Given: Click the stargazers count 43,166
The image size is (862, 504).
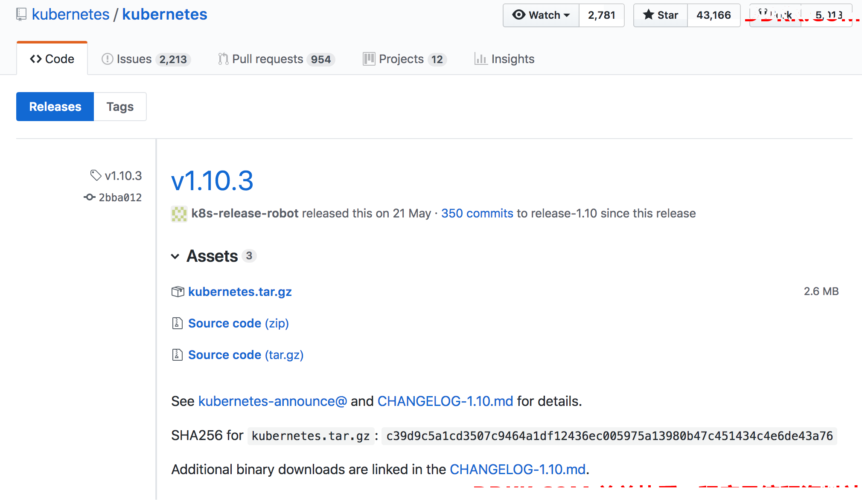Looking at the screenshot, I should [x=714, y=15].
